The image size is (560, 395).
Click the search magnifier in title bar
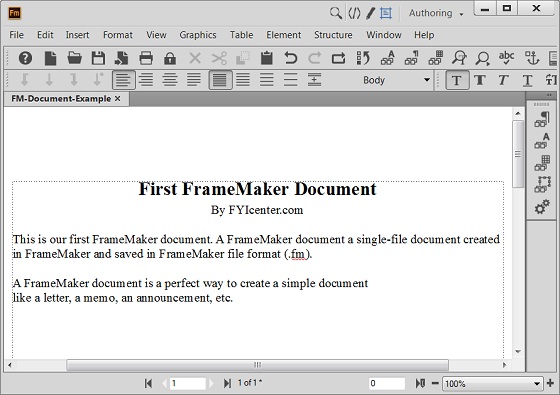336,13
